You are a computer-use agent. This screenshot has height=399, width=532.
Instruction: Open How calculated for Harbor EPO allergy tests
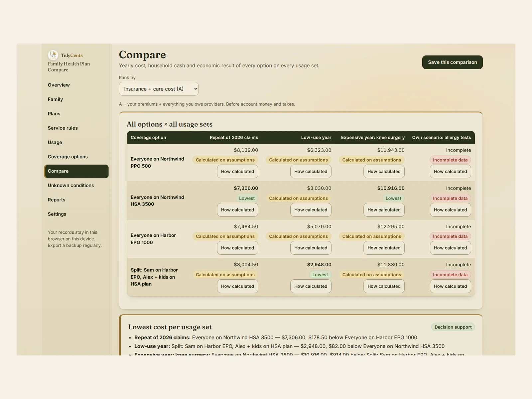450,248
